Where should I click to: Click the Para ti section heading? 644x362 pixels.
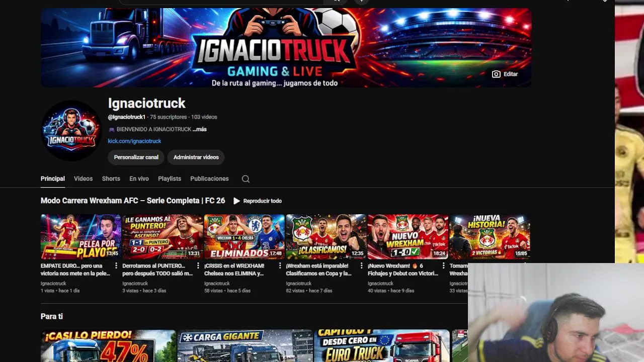pos(52,316)
